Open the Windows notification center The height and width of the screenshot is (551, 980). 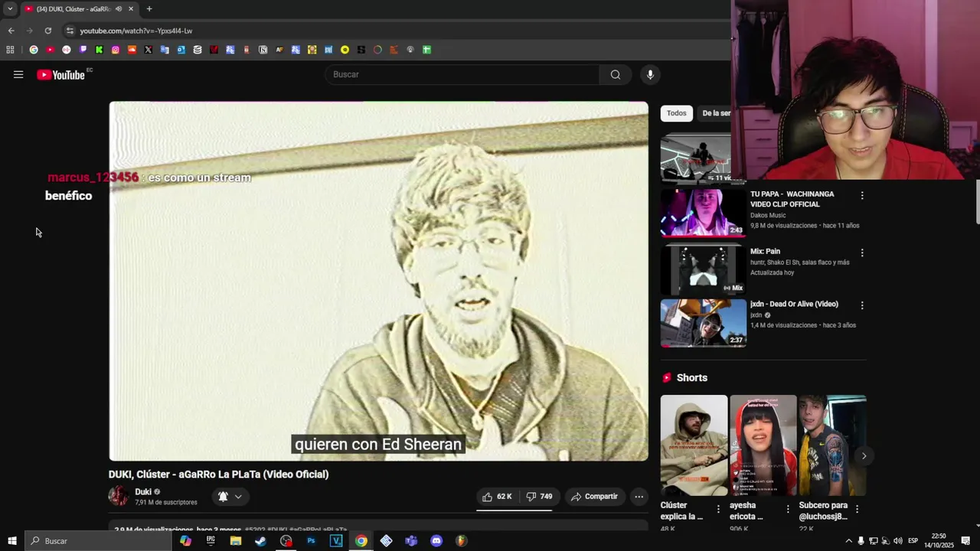[x=966, y=541]
